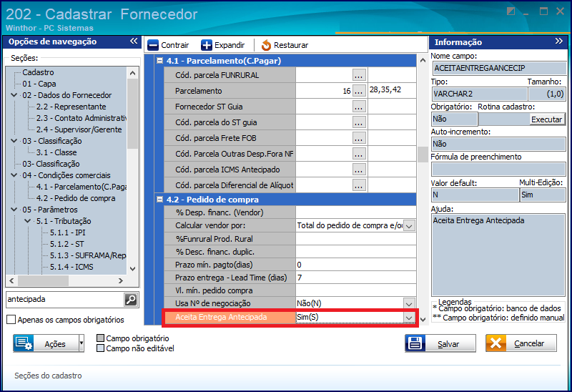Viewport: 572px width, 392px height.
Task: Open lookup for Cód. parcela FUNRURAL
Action: 360,75
